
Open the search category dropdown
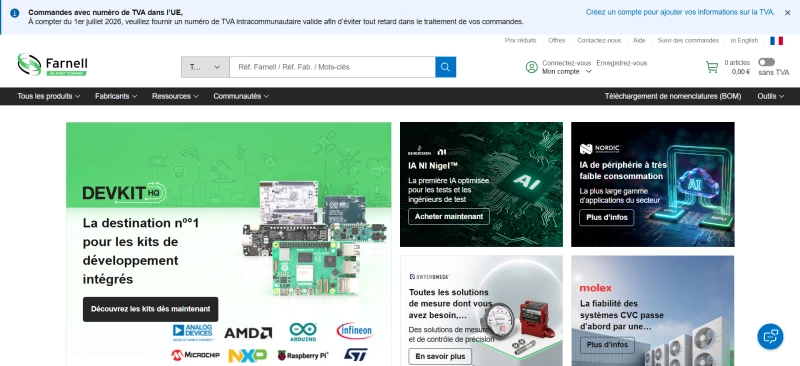(x=205, y=67)
